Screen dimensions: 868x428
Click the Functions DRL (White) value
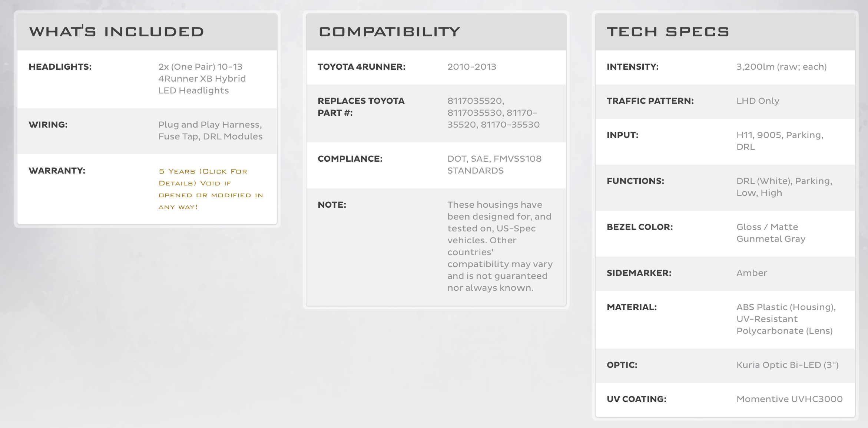pos(784,187)
